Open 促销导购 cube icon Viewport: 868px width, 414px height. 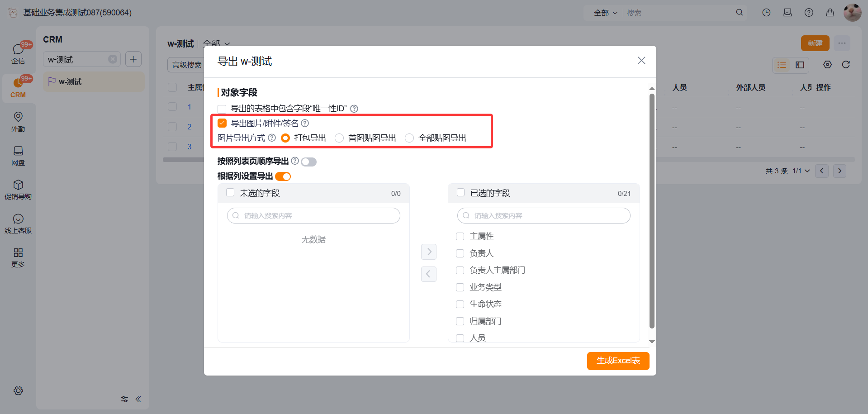pos(18,185)
